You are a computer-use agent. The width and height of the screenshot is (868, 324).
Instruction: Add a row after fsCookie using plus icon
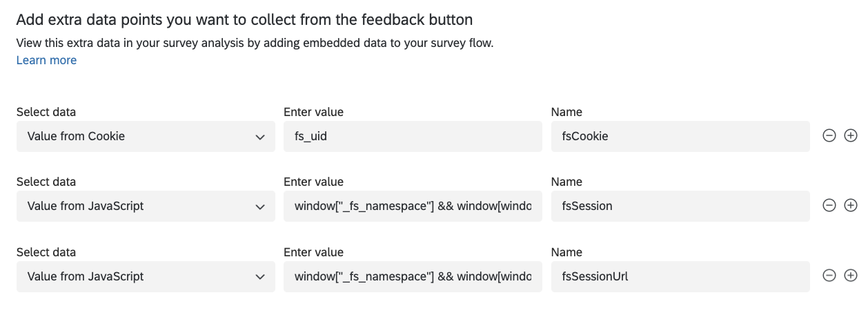coord(851,136)
